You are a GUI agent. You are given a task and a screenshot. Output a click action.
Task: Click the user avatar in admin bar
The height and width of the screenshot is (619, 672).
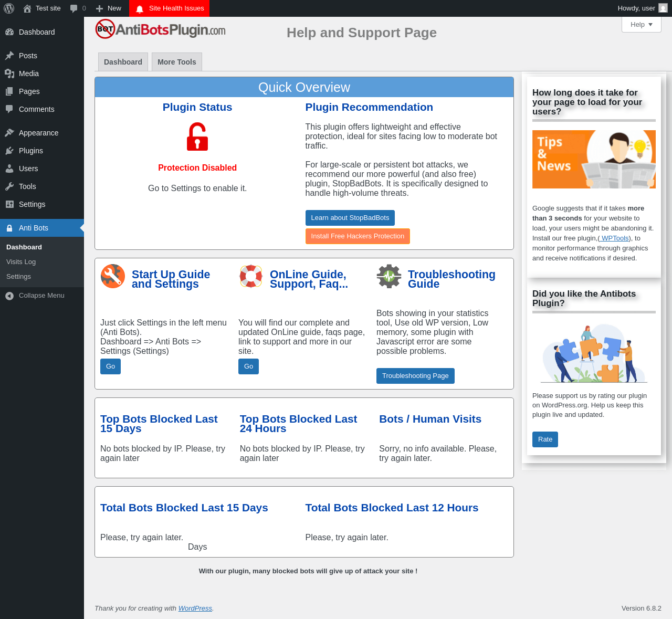pyautogui.click(x=663, y=8)
